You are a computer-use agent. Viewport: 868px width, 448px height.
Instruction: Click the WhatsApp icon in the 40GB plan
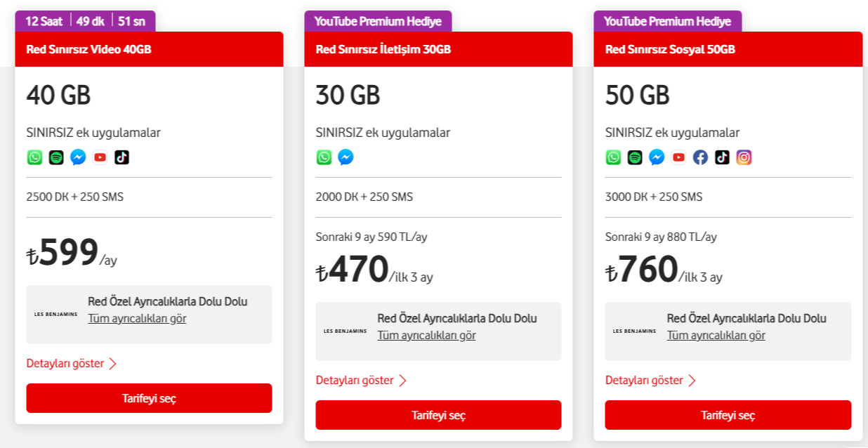pos(34,157)
